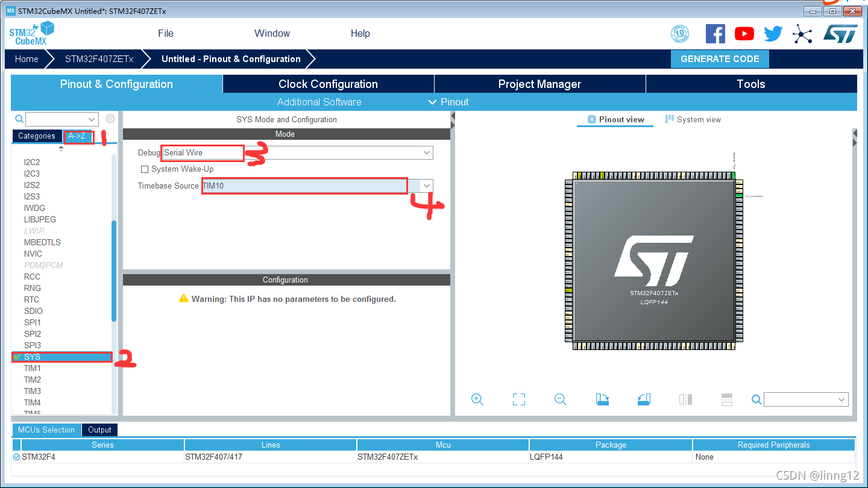Image resolution: width=868 pixels, height=488 pixels.
Task: Select RTC in the peripheral list
Action: tap(31, 299)
